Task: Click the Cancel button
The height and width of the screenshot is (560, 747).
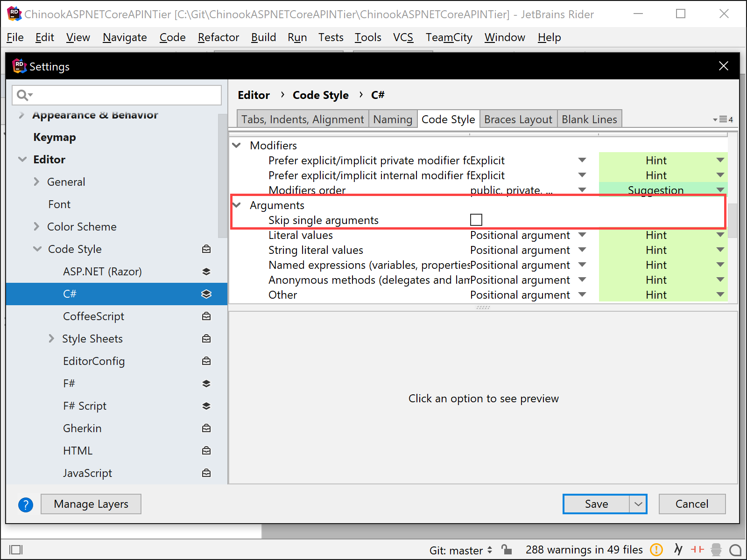Action: pos(692,504)
